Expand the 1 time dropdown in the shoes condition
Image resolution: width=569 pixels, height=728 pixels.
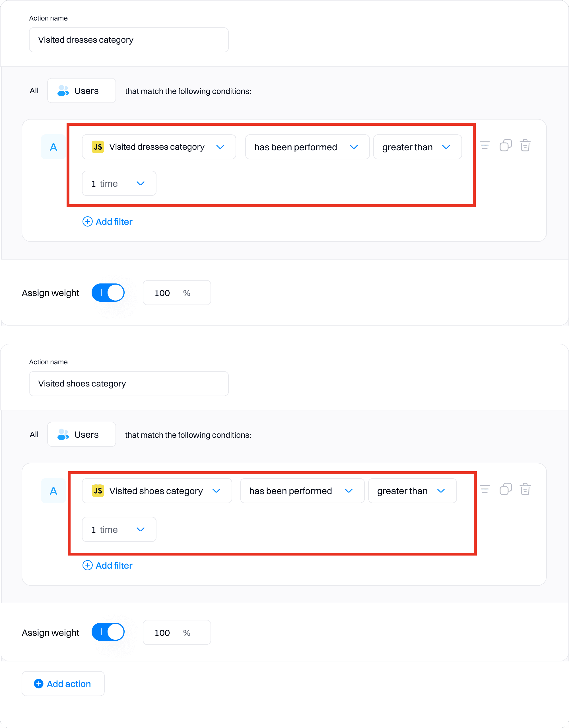119,529
